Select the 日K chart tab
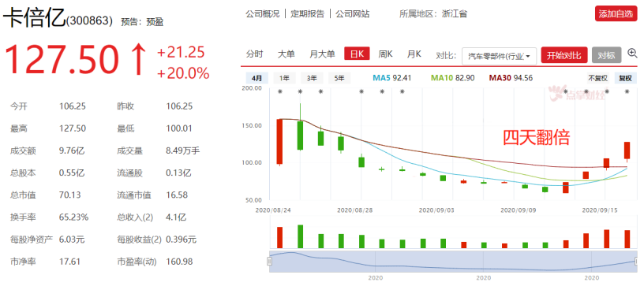This screenshot has height=286, width=644. (357, 54)
